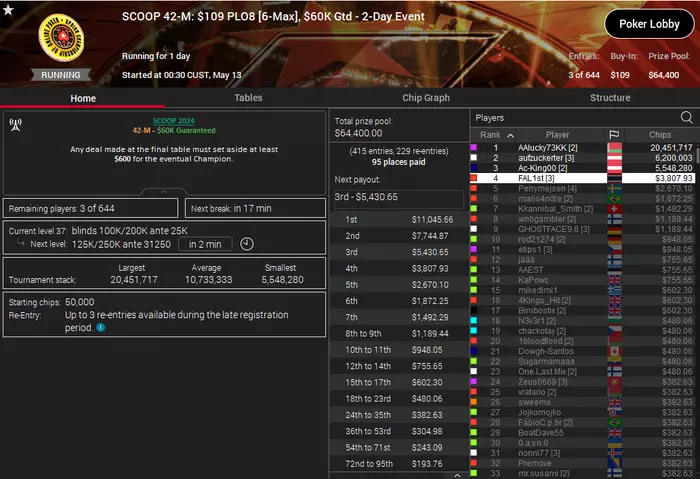Toggle Rank column sort arrow
The height and width of the screenshot is (479, 700).
coord(510,135)
